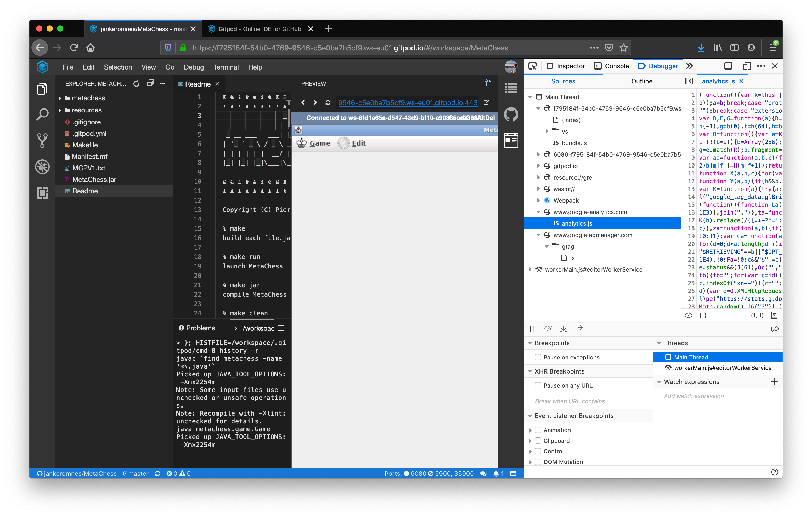Add a new XHR breakpoint
Screen dimensions: 812x517
point(645,371)
